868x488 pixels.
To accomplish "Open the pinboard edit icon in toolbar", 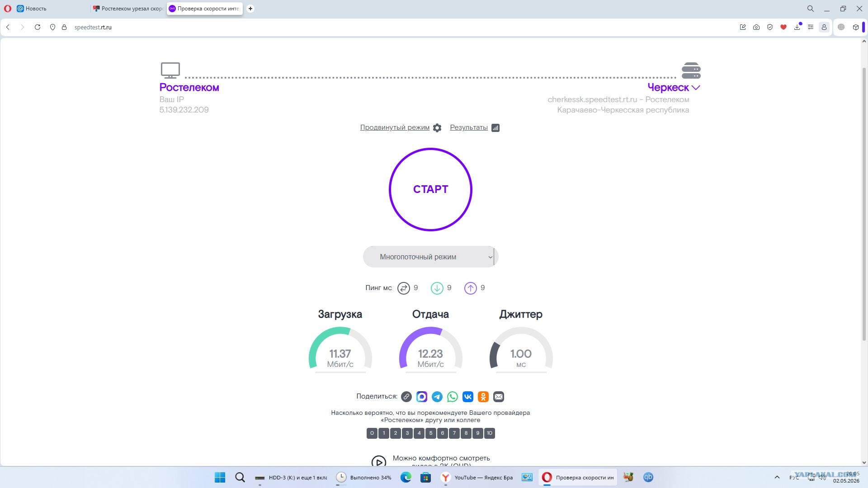I will [x=743, y=27].
